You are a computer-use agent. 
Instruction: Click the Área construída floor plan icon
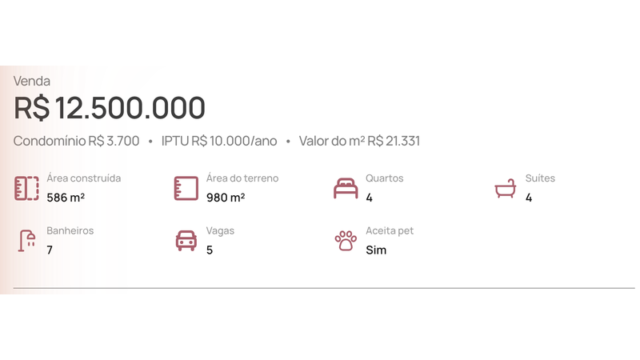27,188
